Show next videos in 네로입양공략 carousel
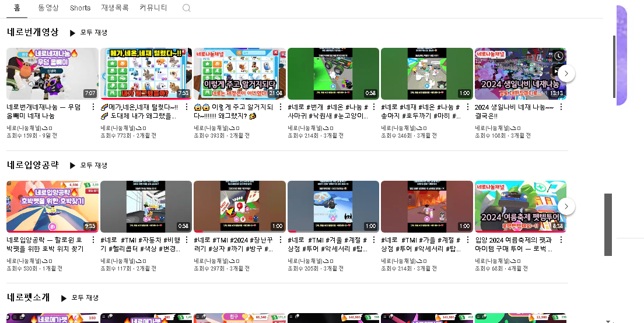The height and width of the screenshot is (323, 644). point(566,206)
